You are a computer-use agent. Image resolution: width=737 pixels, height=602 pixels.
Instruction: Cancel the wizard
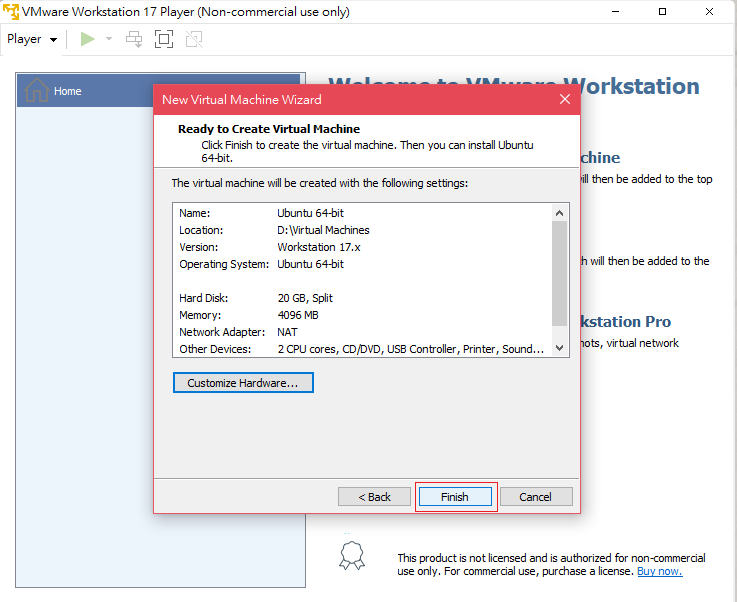[536, 497]
